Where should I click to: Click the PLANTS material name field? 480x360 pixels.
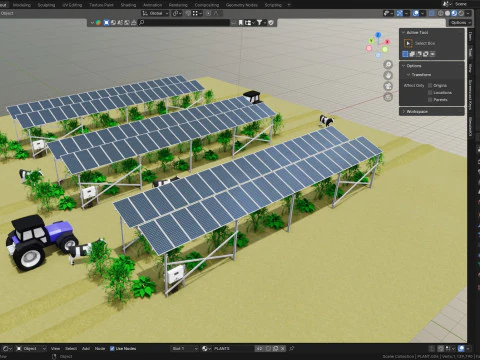[233, 349]
